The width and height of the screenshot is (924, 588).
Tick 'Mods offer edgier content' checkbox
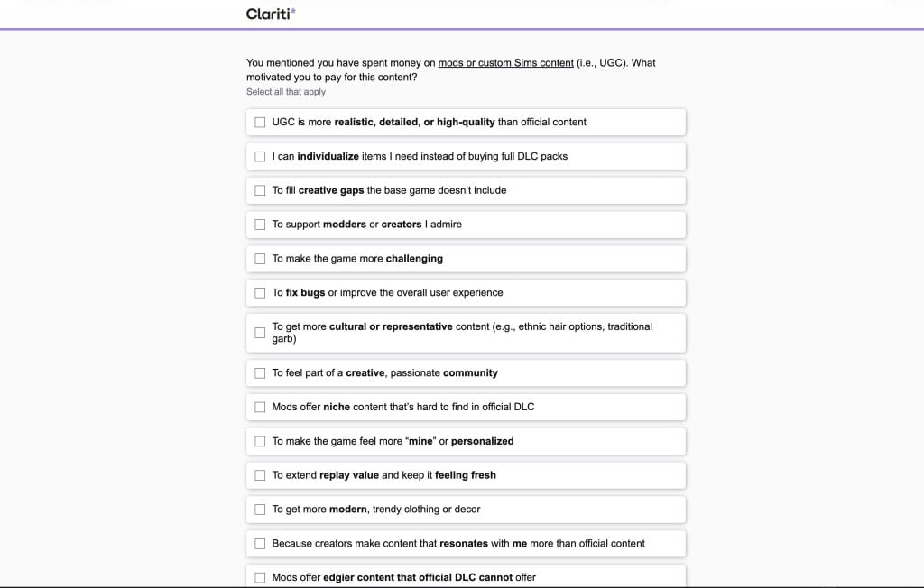[261, 577]
